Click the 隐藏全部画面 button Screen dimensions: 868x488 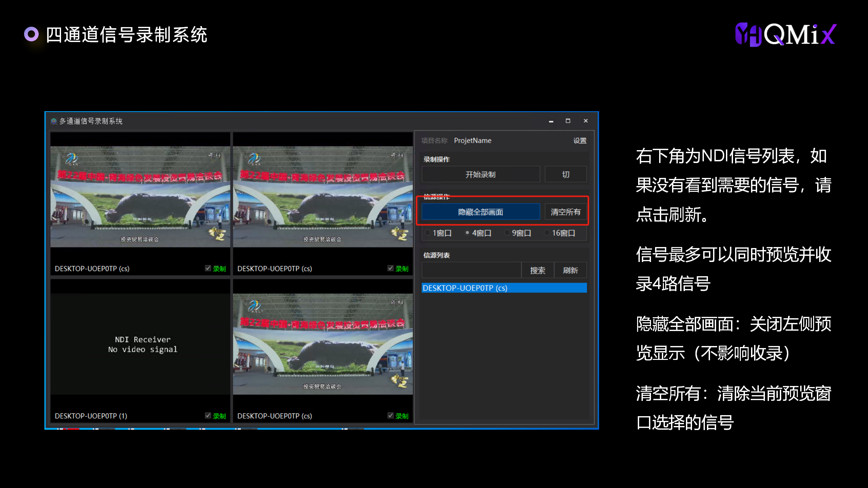point(480,212)
